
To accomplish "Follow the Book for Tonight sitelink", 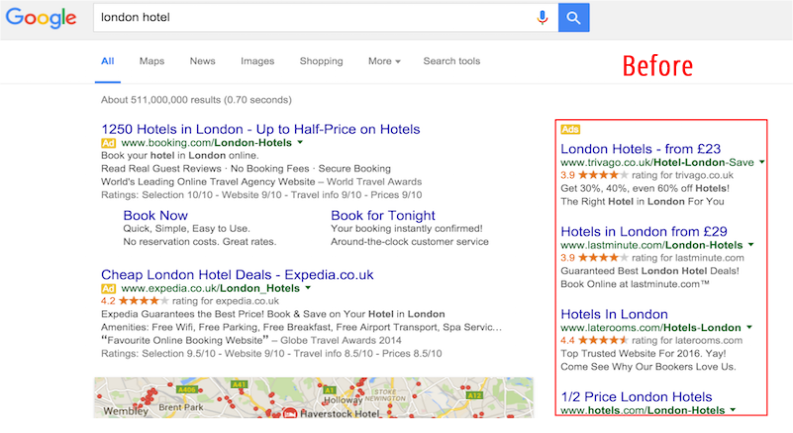I will click(383, 215).
